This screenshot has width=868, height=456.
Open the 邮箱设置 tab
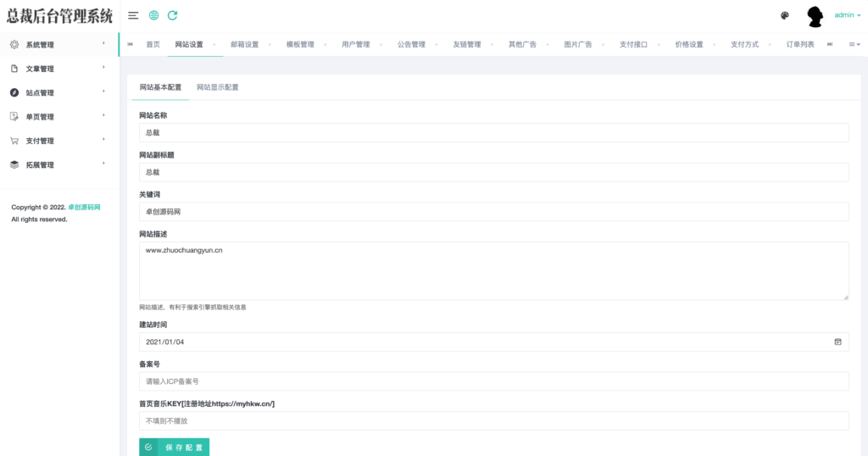pos(245,44)
